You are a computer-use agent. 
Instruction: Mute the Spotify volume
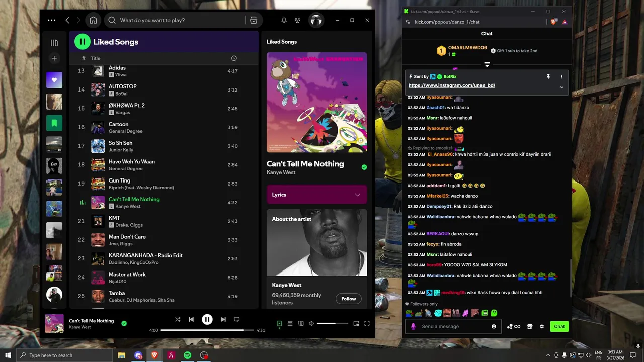[x=311, y=324]
